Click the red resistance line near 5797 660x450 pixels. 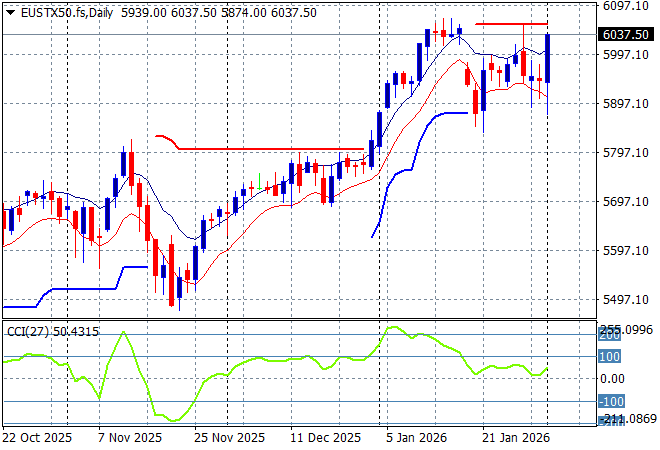point(260,148)
